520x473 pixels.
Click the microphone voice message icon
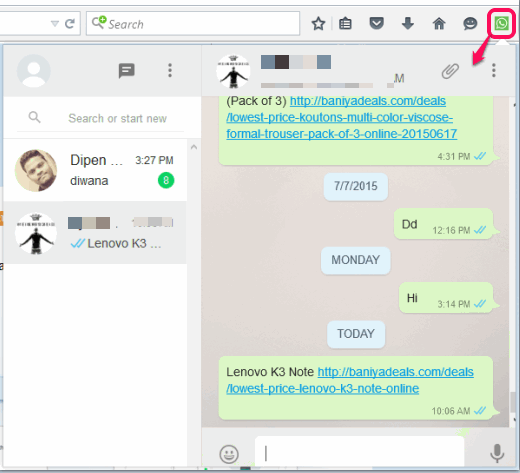[497, 453]
